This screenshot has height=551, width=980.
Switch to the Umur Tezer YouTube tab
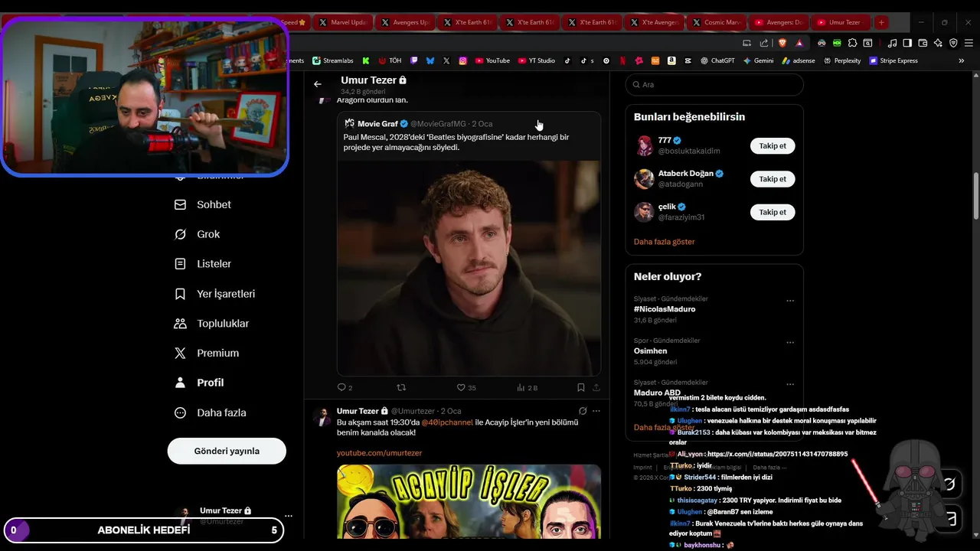tap(839, 22)
